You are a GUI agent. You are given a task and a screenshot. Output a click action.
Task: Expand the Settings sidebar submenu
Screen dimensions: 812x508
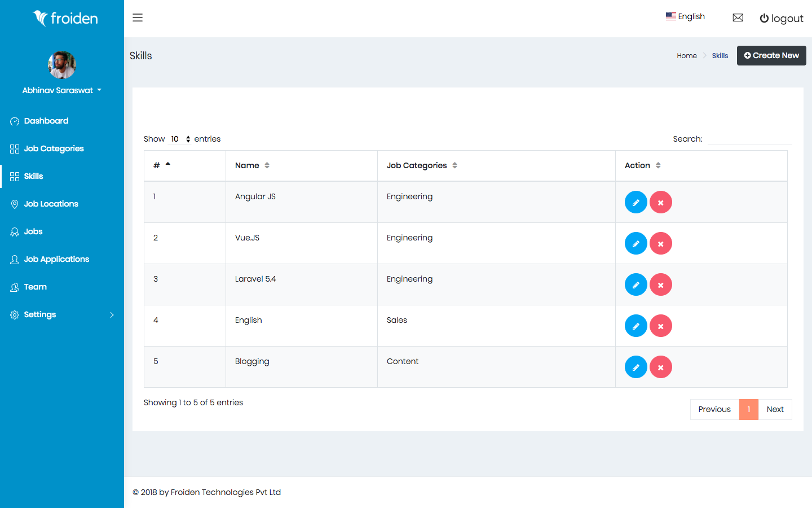pyautogui.click(x=61, y=314)
